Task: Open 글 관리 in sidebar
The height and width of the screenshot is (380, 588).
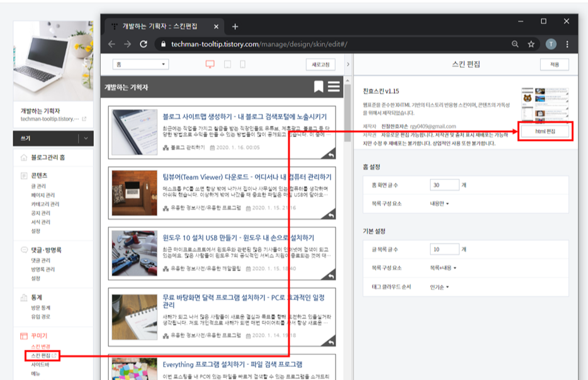Action: tap(38, 186)
